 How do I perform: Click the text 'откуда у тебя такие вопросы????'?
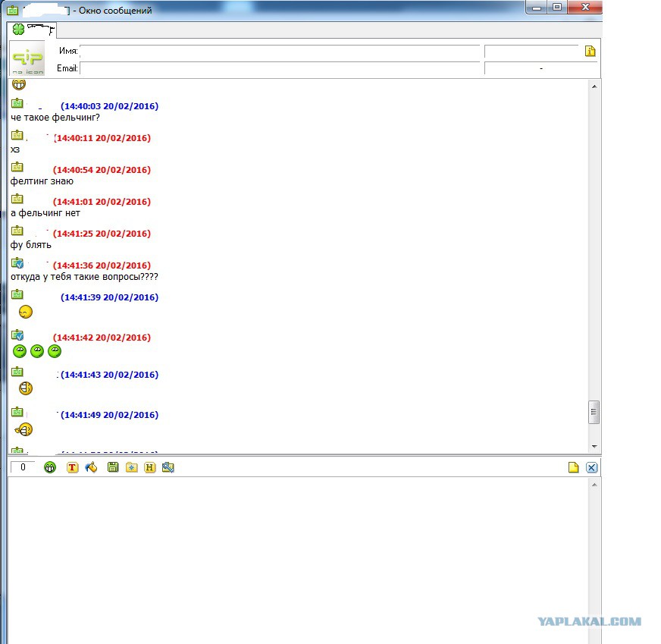click(84, 277)
